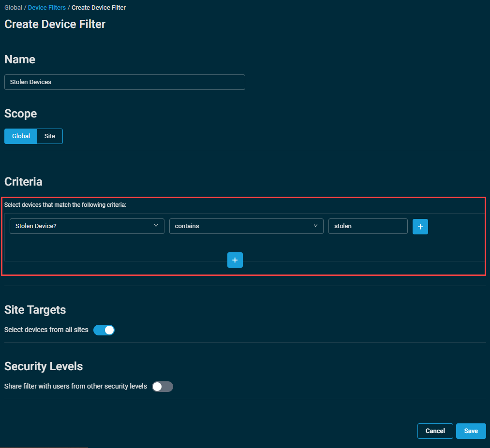Screen dimensions: 490x448
Task: Expand the contains operator dropdown
Action: [x=245, y=226]
